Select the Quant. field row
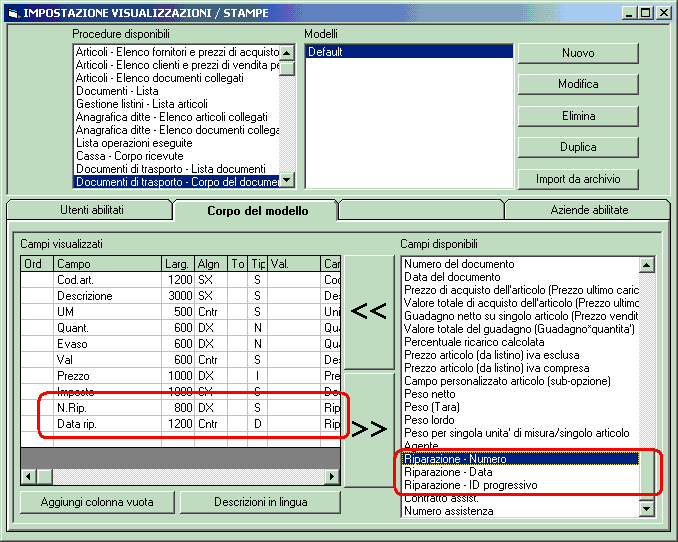This screenshot has width=678, height=542. pos(181,328)
